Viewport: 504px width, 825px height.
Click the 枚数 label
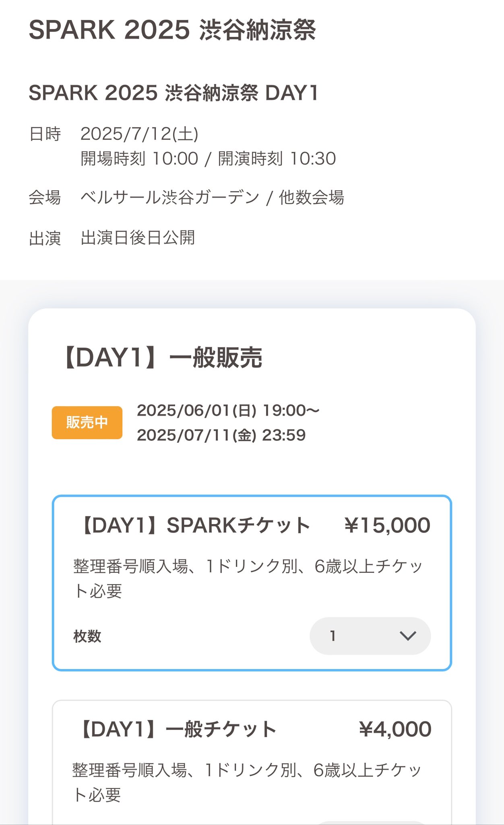pos(87,636)
